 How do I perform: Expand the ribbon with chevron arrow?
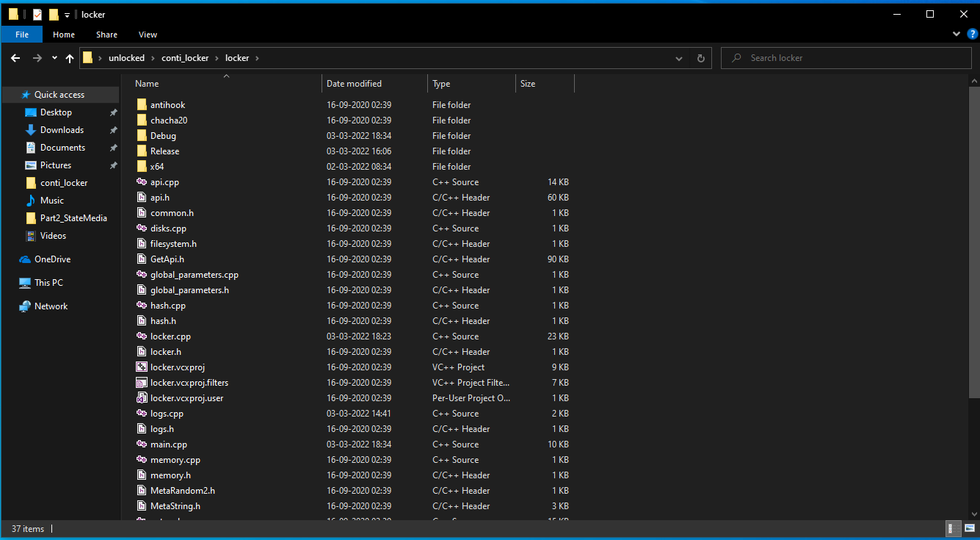coord(957,34)
